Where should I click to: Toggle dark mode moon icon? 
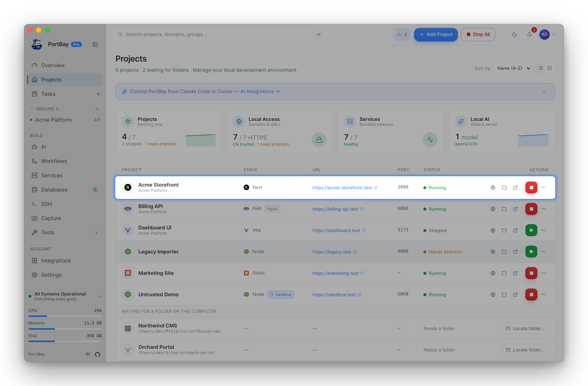[514, 34]
